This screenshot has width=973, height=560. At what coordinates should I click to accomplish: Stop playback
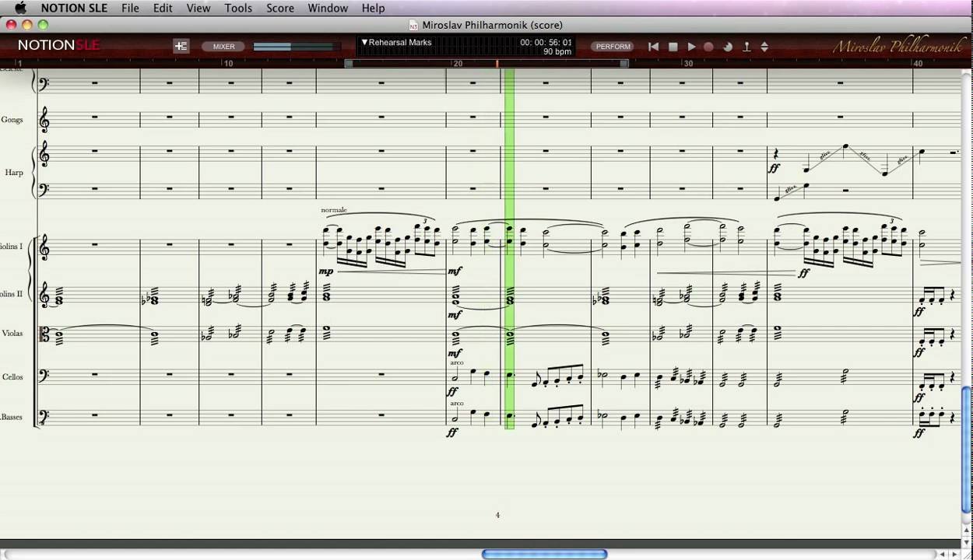pyautogui.click(x=673, y=47)
